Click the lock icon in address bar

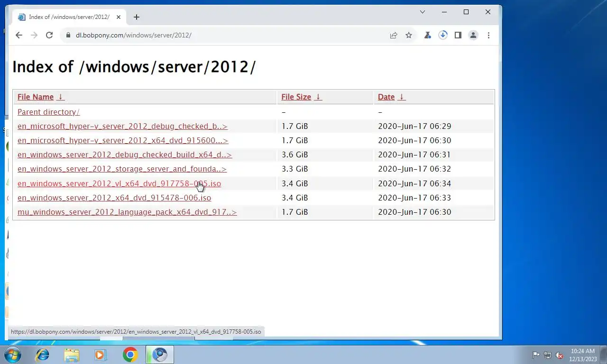pyautogui.click(x=68, y=35)
